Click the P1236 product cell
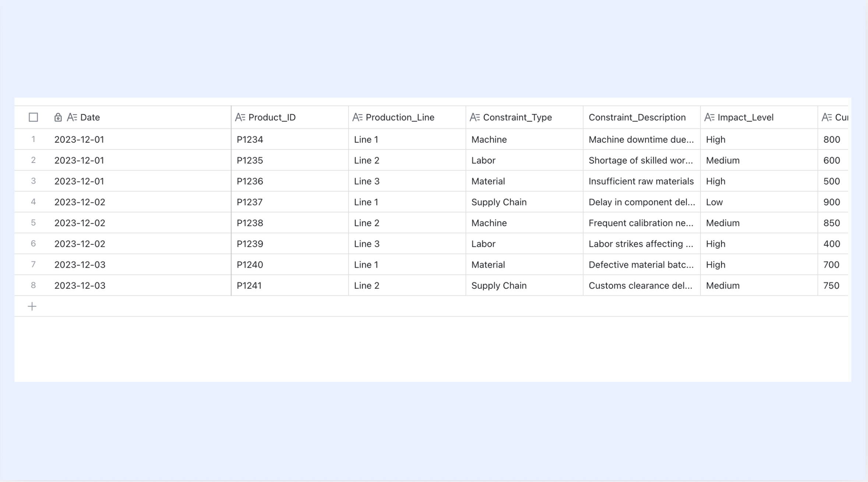 point(290,181)
